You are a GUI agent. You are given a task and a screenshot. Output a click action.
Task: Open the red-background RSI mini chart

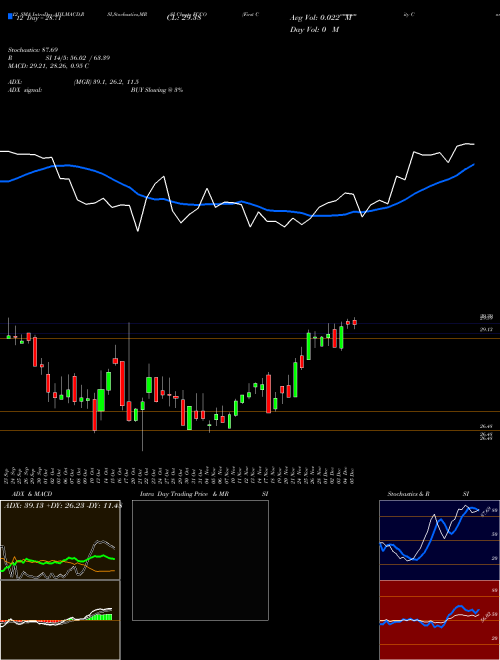[x=439, y=620]
